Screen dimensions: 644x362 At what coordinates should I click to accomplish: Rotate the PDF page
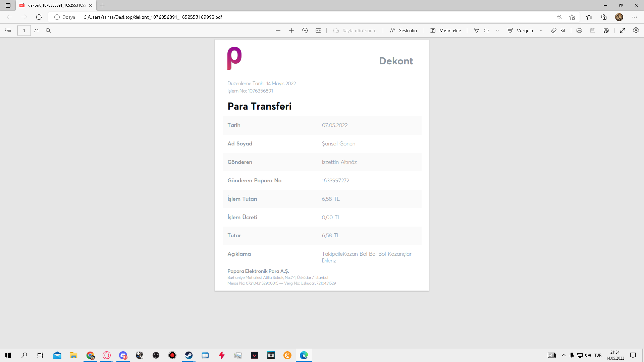pyautogui.click(x=305, y=31)
